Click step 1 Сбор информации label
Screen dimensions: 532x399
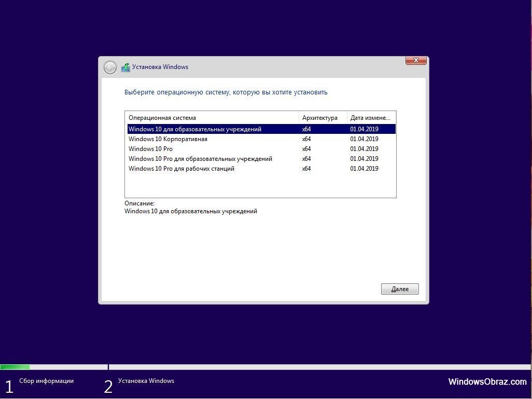click(x=47, y=381)
